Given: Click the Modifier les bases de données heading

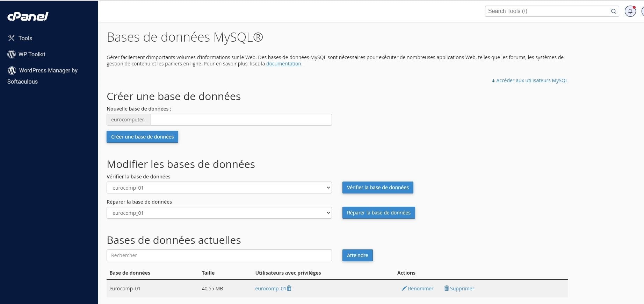Looking at the screenshot, I should point(181,164).
